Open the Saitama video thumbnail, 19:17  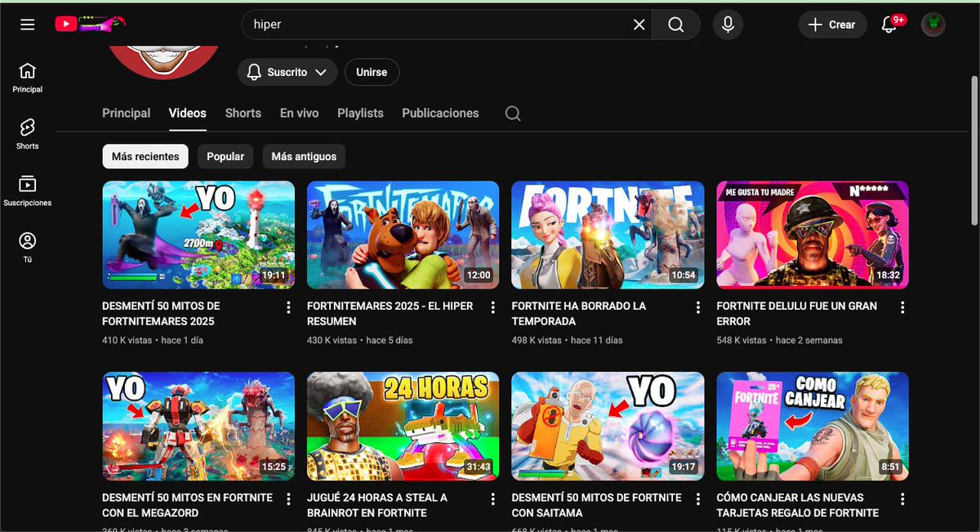pyautogui.click(x=608, y=426)
